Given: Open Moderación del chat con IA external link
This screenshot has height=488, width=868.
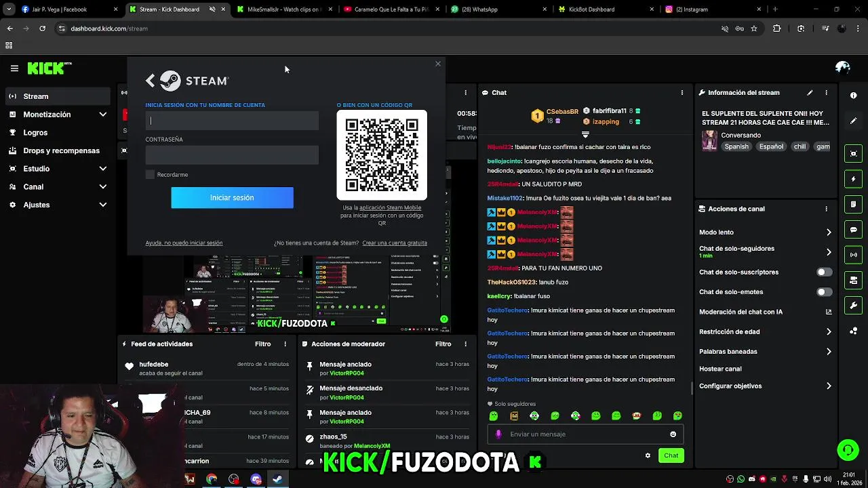Looking at the screenshot, I should click(x=829, y=312).
